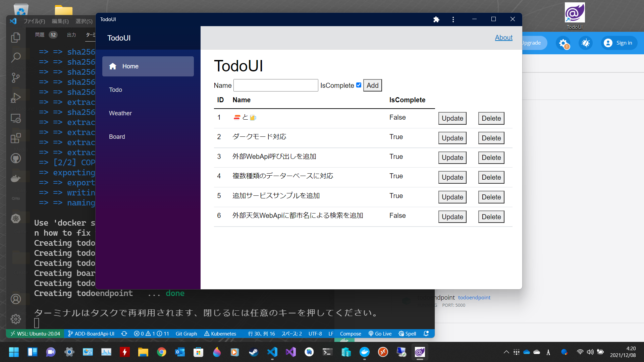Image resolution: width=644 pixels, height=362 pixels.
Task: Open the WSL: Ubuntu-20.04 remote menu
Action: click(x=35, y=334)
